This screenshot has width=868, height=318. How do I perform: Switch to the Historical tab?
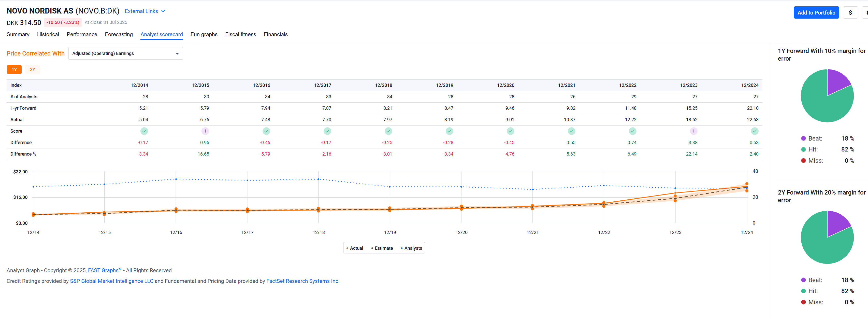(48, 34)
